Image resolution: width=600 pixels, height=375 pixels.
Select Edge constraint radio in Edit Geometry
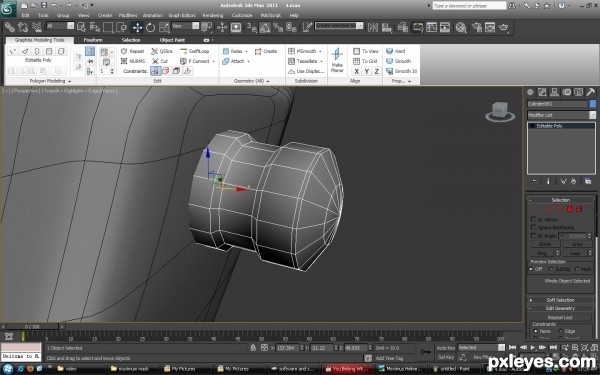[x=560, y=331]
